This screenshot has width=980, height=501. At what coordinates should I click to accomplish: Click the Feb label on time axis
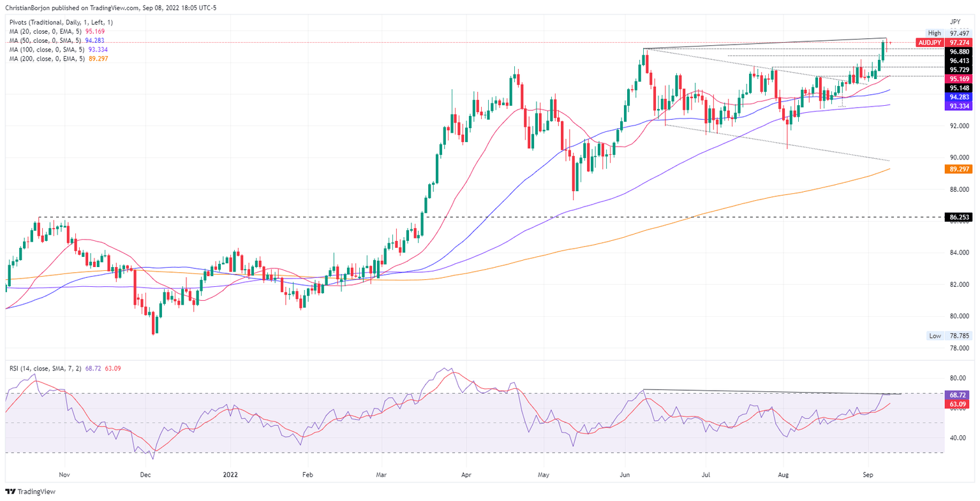[308, 475]
